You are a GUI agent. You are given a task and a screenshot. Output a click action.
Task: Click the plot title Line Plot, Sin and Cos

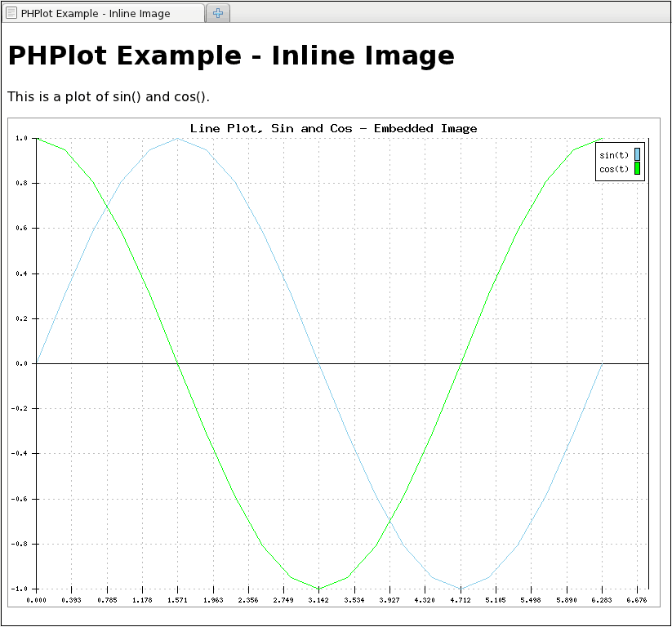[333, 128]
